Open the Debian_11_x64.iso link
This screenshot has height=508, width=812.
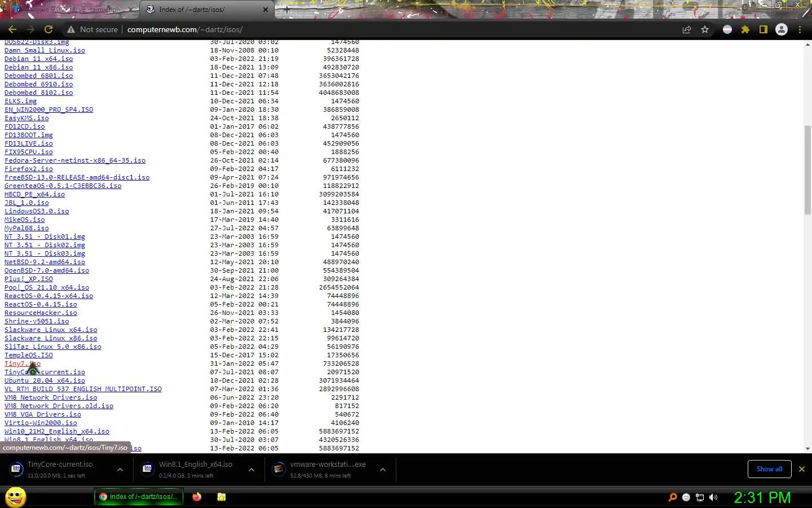[38, 59]
